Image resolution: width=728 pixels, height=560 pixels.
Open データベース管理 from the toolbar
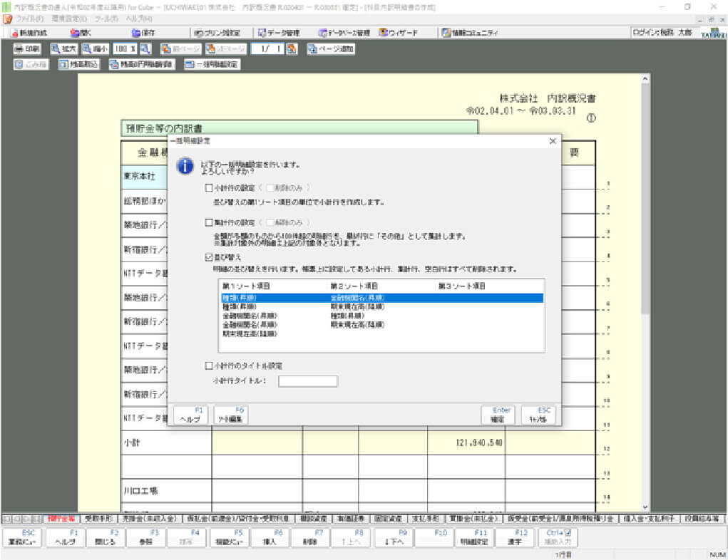[344, 33]
